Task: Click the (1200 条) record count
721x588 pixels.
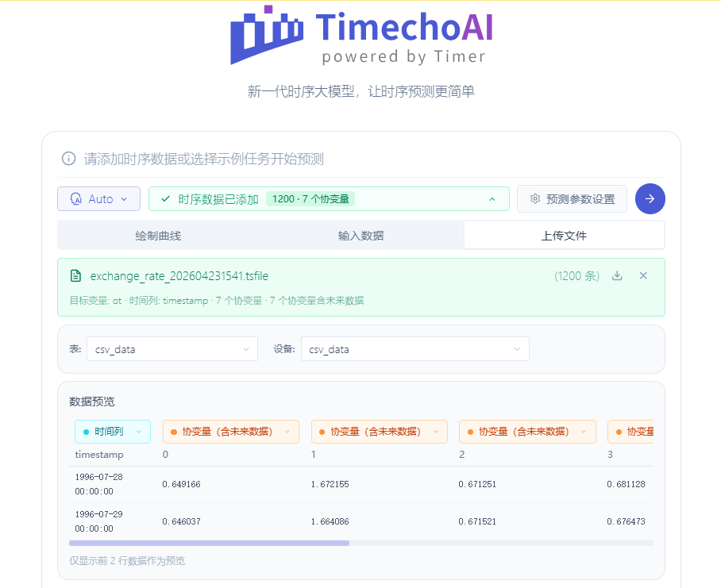Action: (576, 276)
